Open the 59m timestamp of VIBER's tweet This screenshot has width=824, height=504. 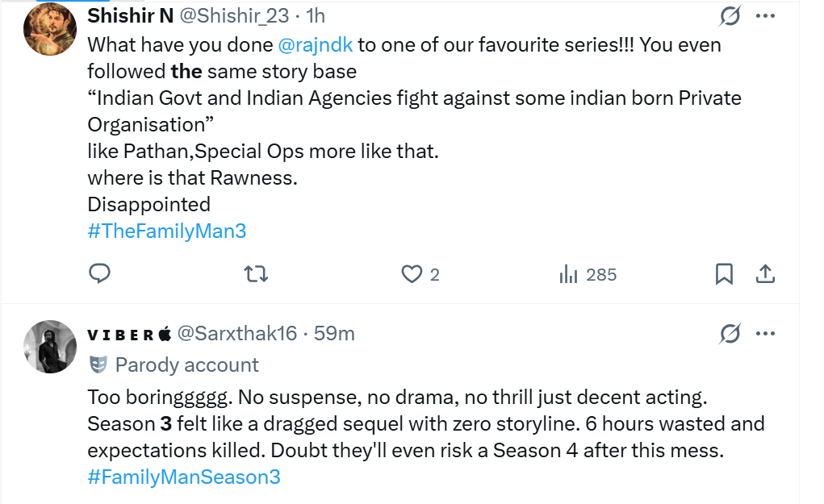coord(334,333)
